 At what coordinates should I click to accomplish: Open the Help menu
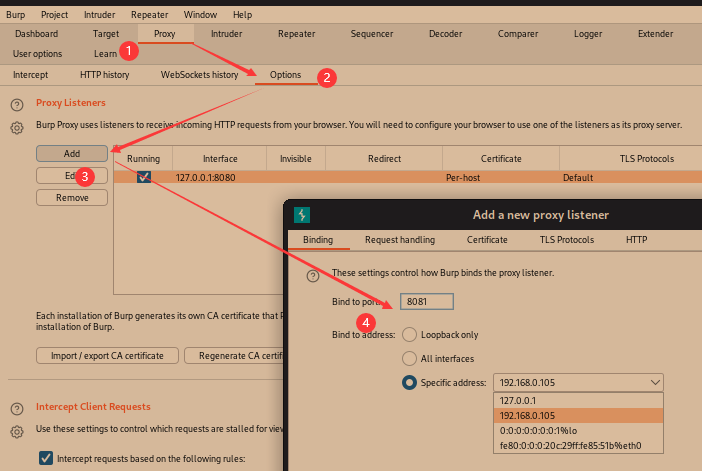[x=242, y=15]
